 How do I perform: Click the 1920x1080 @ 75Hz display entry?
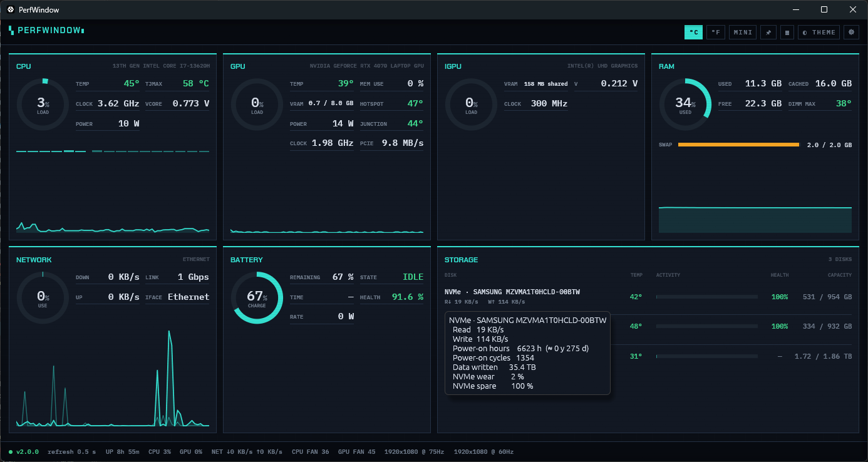point(415,452)
